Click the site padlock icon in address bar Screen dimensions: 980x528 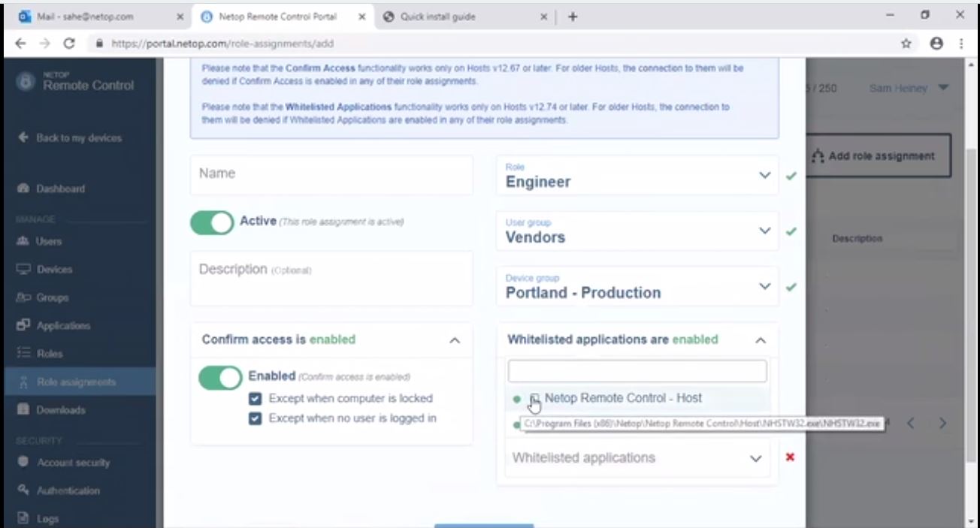coord(99,44)
